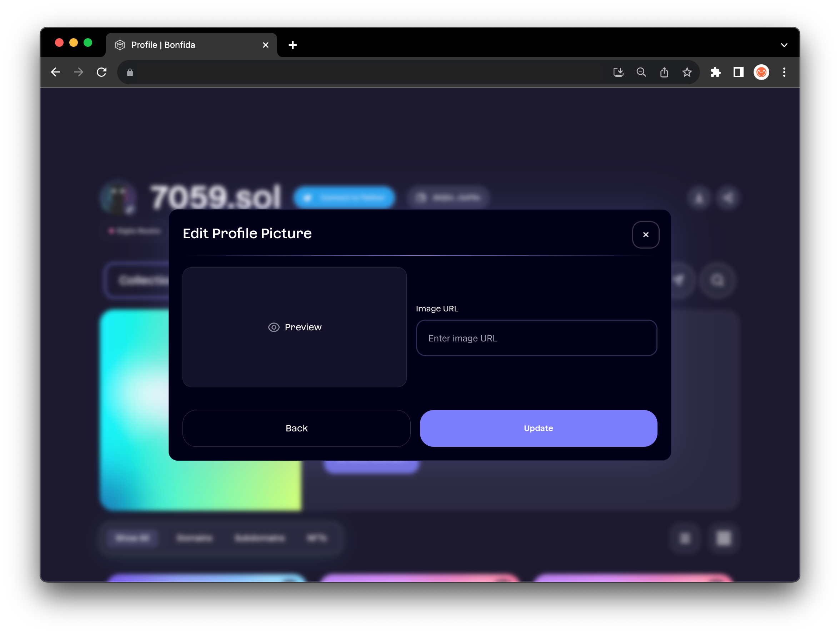The width and height of the screenshot is (840, 635).
Task: Click the zoom out magnifier icon
Action: tap(641, 72)
